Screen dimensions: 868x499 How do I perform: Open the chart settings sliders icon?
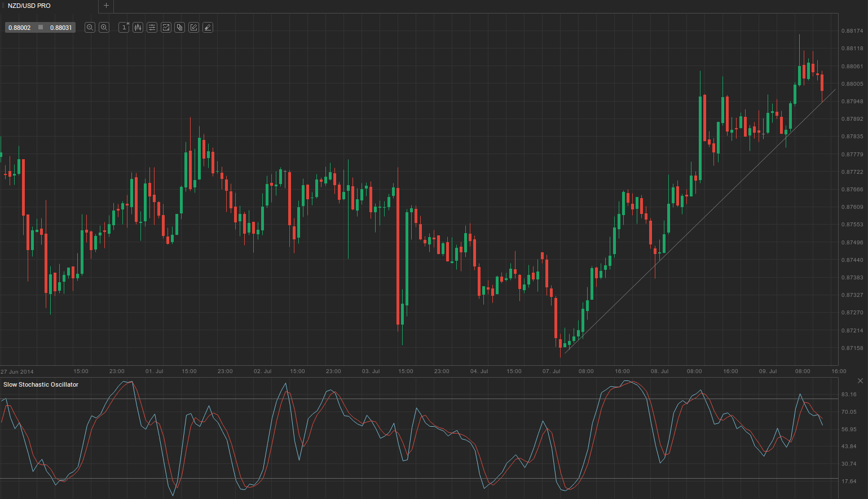152,27
